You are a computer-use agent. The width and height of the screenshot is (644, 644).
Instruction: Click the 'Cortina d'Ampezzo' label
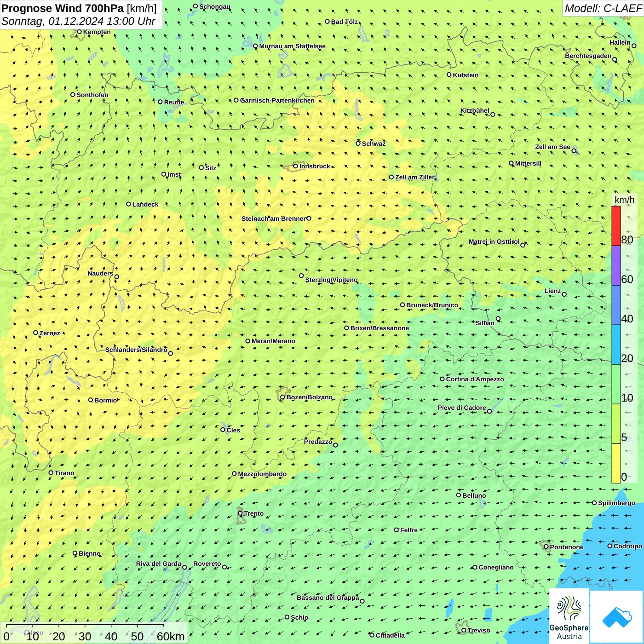pos(475,379)
